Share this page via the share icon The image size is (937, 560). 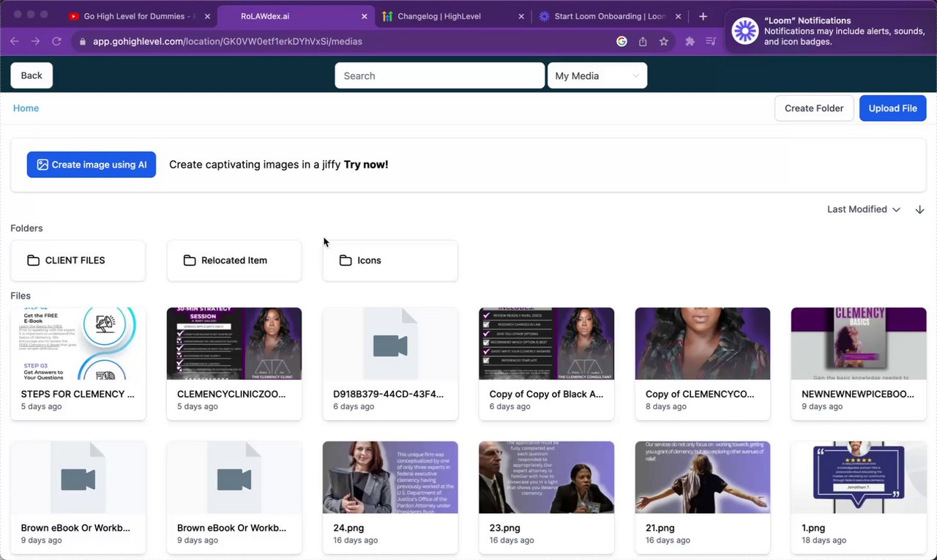[643, 42]
